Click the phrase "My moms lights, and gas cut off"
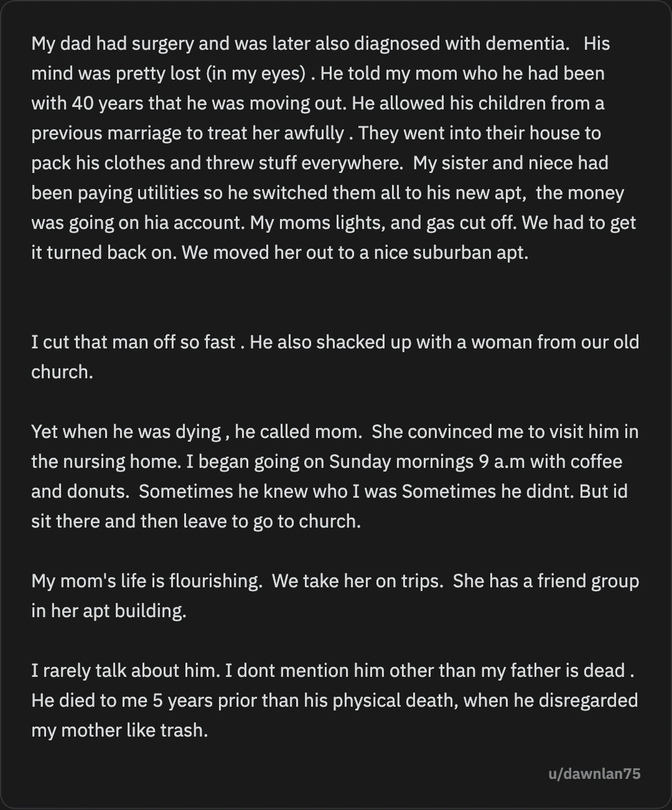Image resolution: width=672 pixels, height=810 pixels. [x=382, y=223]
